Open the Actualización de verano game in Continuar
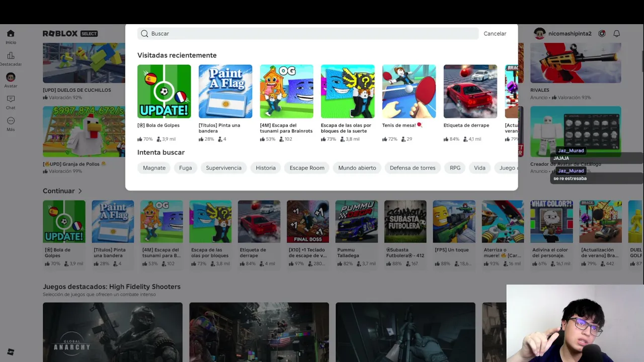Image resolution: width=644 pixels, height=362 pixels. click(601, 222)
